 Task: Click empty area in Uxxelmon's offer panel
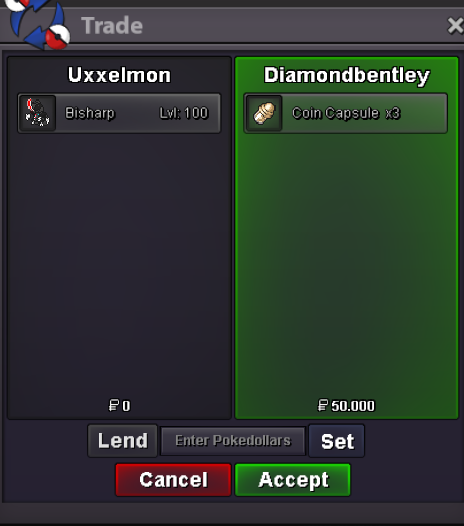(x=119, y=262)
